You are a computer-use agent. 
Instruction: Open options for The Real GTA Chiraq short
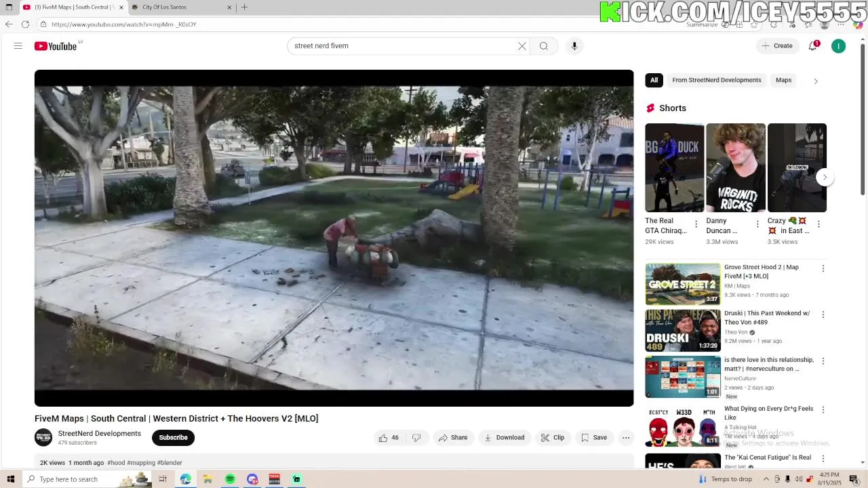coord(696,224)
